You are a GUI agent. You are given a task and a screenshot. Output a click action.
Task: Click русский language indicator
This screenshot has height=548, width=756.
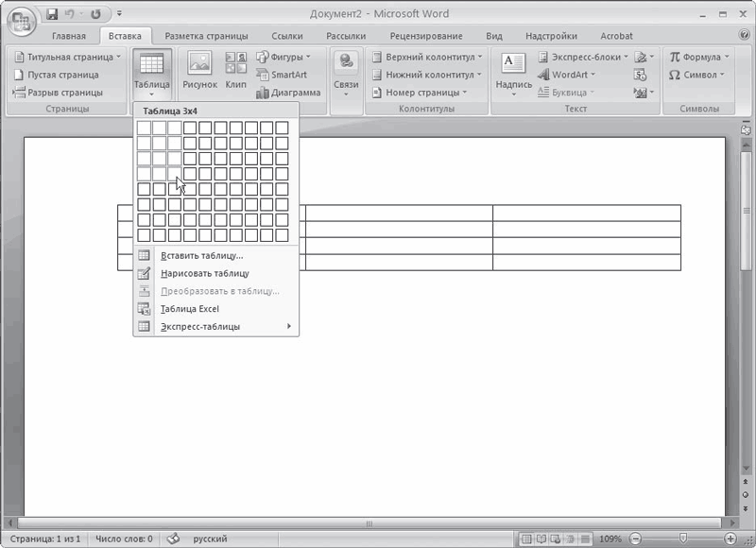[x=210, y=539]
